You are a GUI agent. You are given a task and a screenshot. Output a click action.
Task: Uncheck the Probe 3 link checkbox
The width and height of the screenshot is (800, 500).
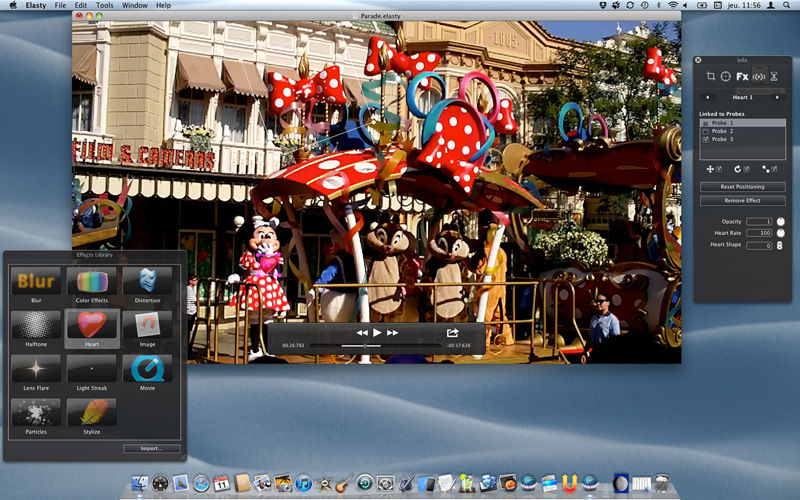(706, 139)
